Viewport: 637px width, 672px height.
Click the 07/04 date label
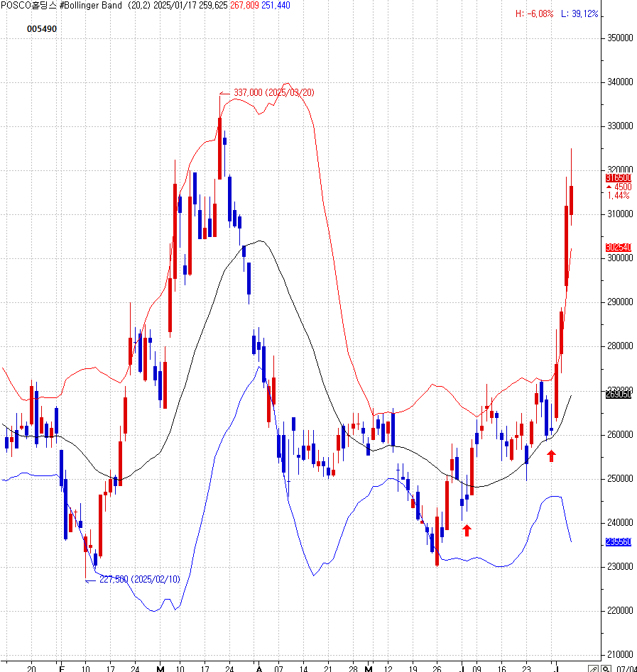(x=626, y=668)
